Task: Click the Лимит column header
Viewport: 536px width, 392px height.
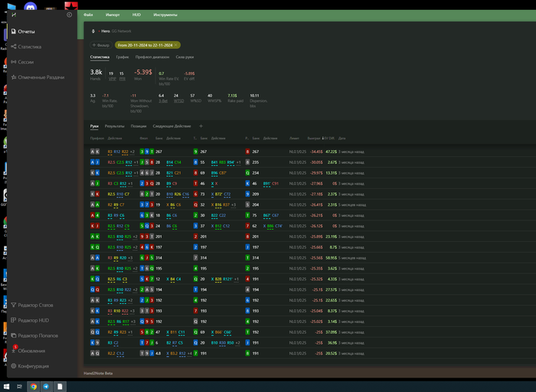Action: [x=294, y=139]
